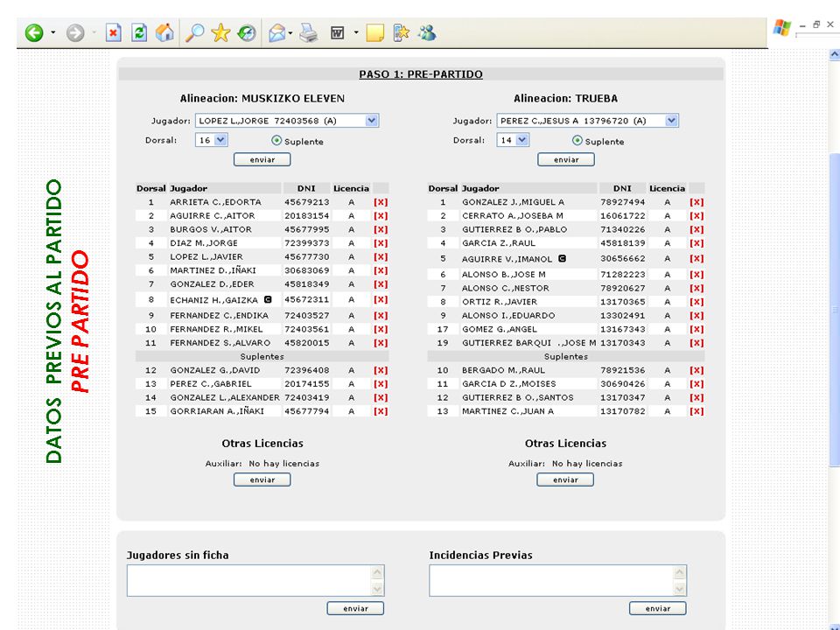Click Incidencias Previas scroll up arrow
The height and width of the screenshot is (630, 840).
[x=680, y=572]
